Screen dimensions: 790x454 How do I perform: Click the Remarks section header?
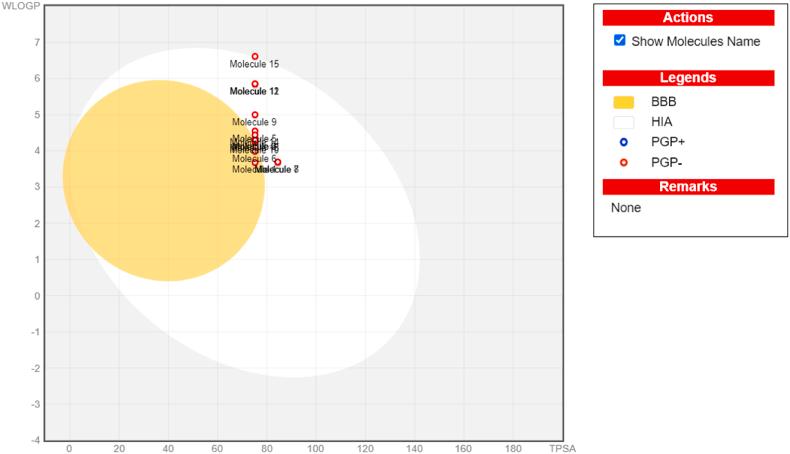tap(688, 186)
